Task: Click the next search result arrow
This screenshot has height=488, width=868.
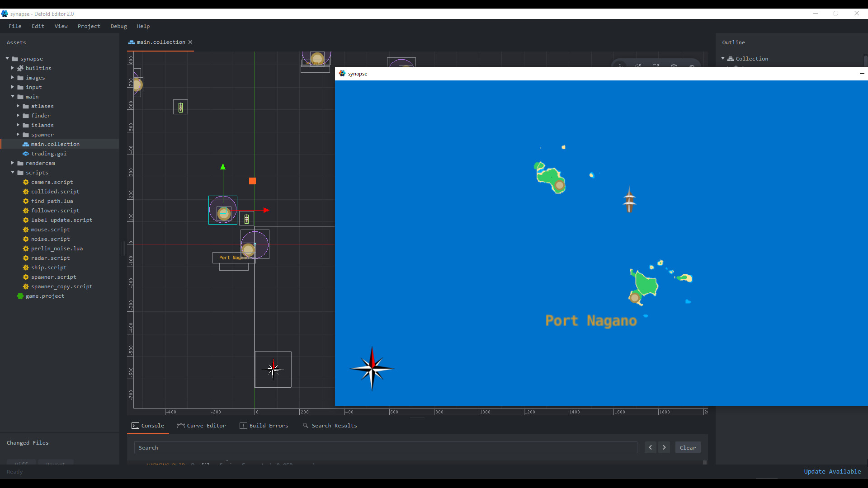Action: 664,447
